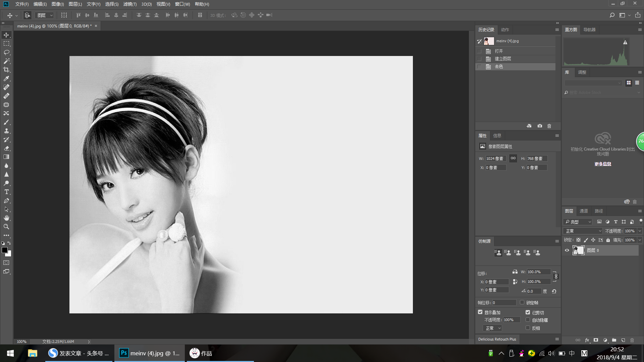Select the Clone Stamp tool

tap(6, 131)
